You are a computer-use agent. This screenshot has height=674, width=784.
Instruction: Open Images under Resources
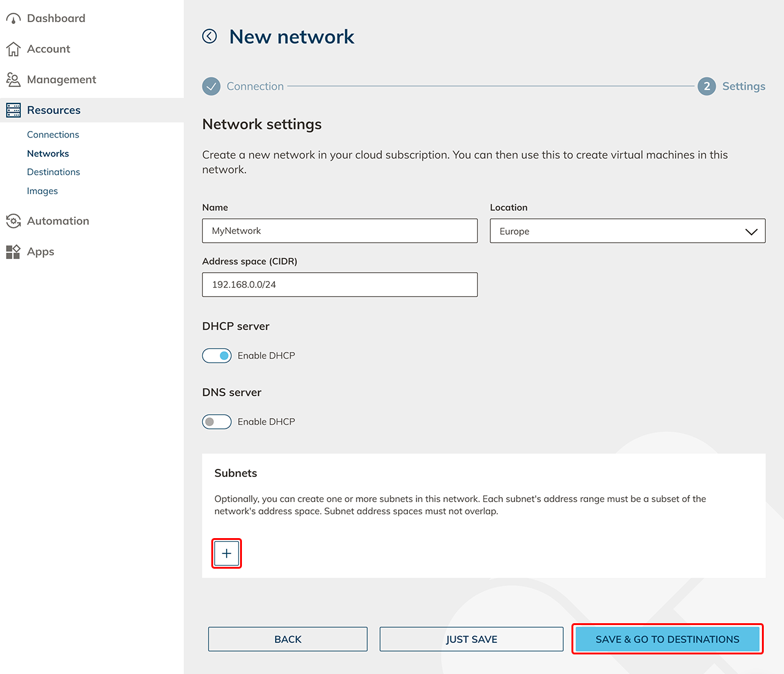tap(42, 191)
